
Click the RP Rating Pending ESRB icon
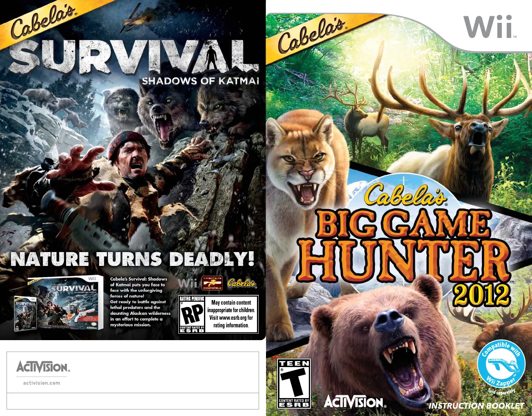[192, 314]
